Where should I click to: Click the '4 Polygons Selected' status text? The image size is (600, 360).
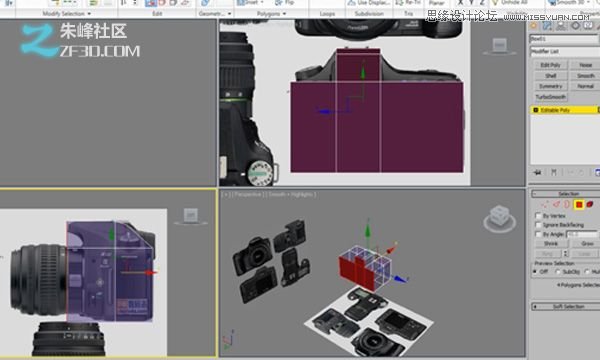(578, 285)
